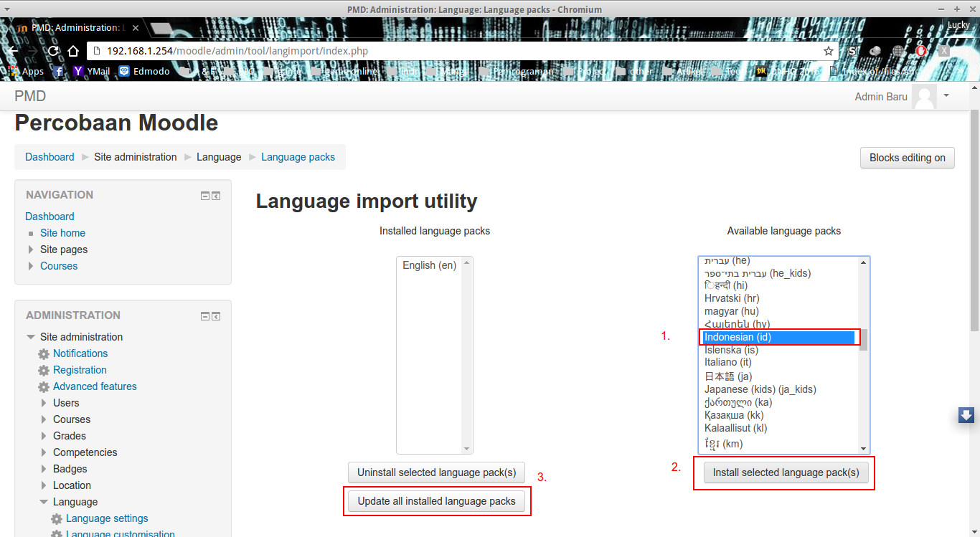The height and width of the screenshot is (537, 980).
Task: Click the PMD site brand link
Action: coord(30,96)
